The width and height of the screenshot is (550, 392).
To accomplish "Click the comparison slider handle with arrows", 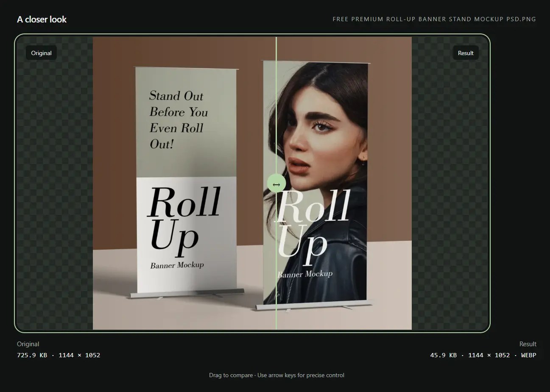I will [276, 184].
